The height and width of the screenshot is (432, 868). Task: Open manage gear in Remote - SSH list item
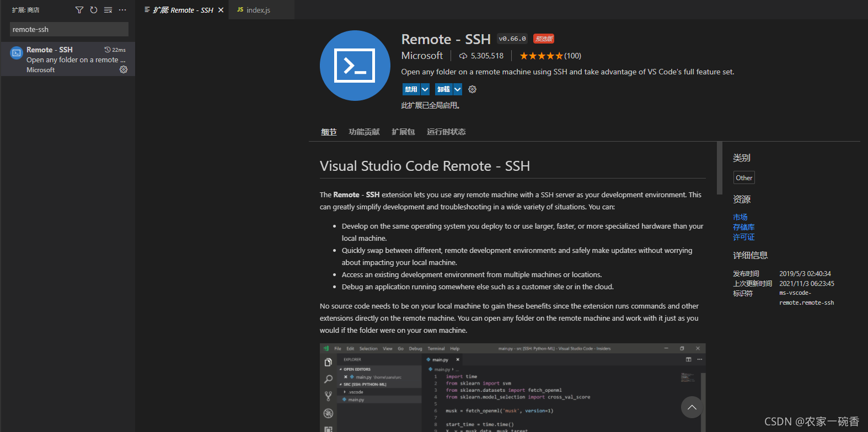[124, 69]
